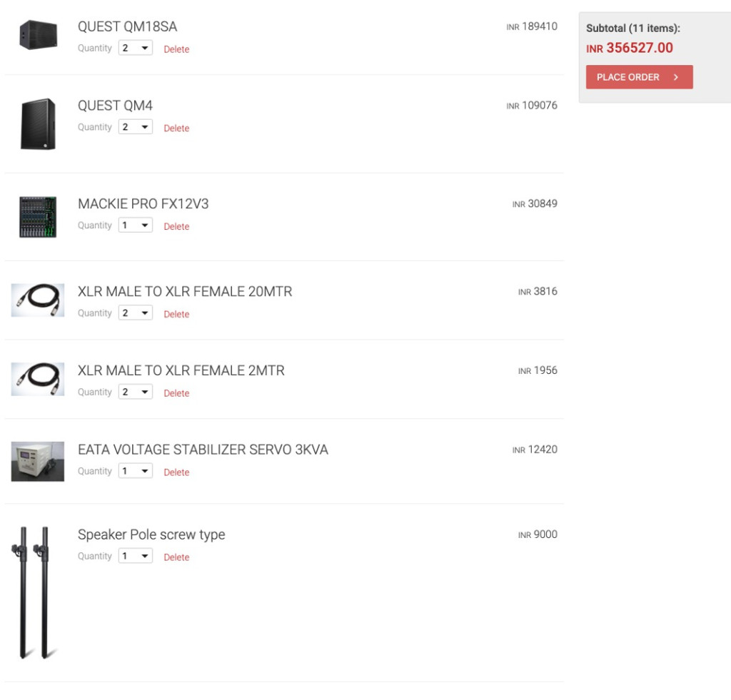The image size is (731, 700).
Task: Delete the QUEST QM4 item
Action: click(x=176, y=128)
